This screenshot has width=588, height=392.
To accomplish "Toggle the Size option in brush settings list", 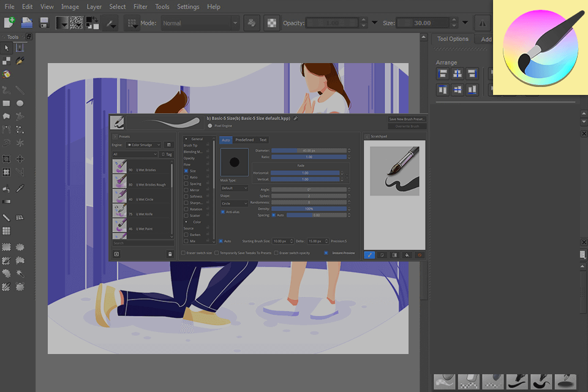I will coord(185,171).
